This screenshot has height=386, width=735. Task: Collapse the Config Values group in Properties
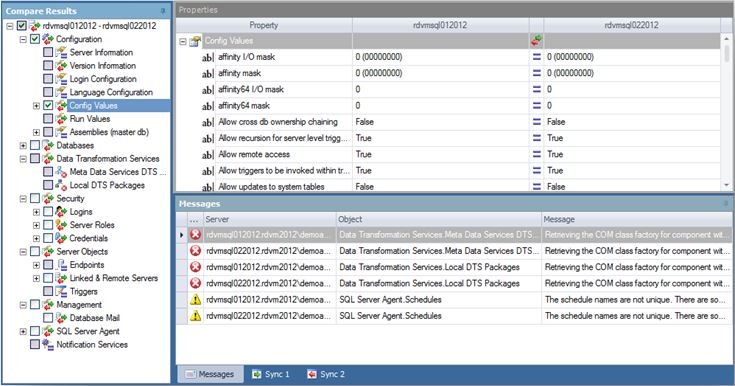point(183,42)
